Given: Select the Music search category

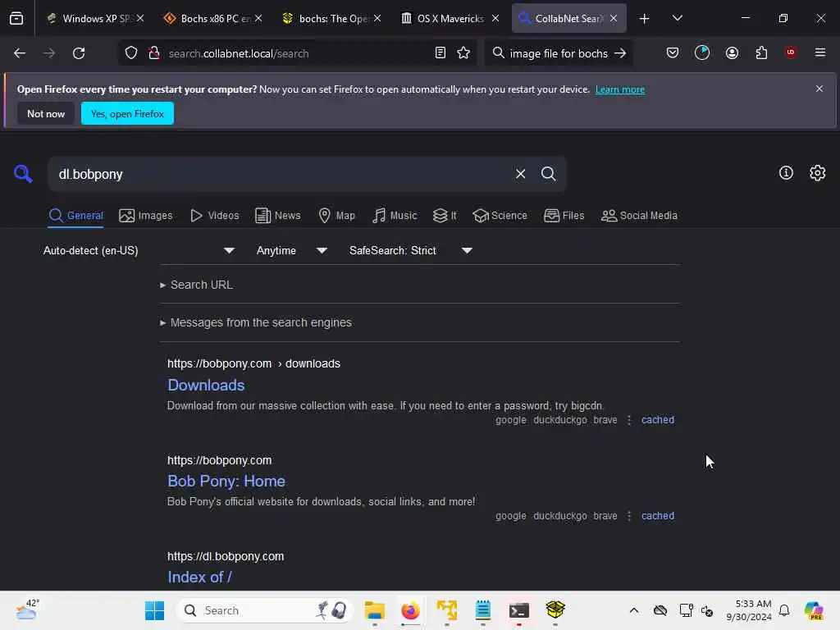Looking at the screenshot, I should pyautogui.click(x=395, y=216).
